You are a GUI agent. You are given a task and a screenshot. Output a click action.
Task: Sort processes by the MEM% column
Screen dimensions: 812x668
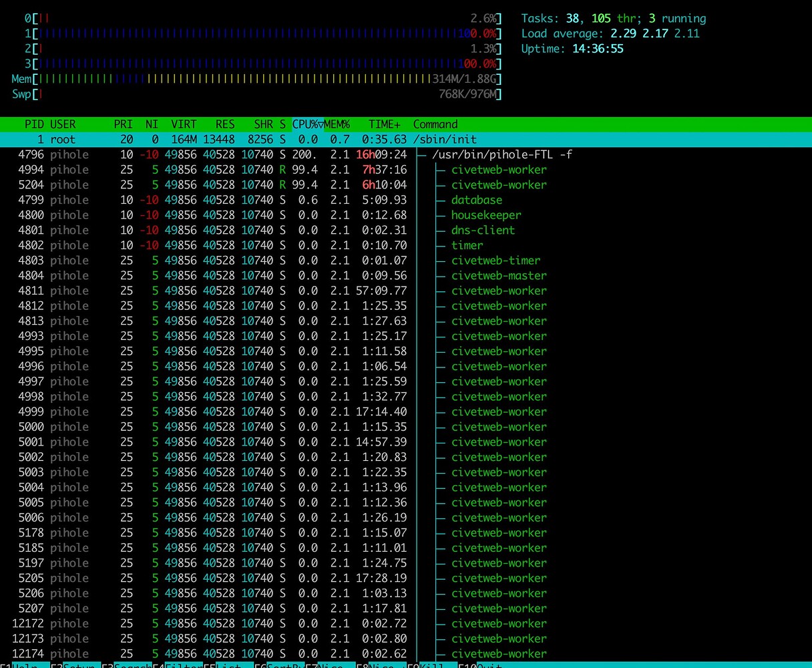[337, 124]
